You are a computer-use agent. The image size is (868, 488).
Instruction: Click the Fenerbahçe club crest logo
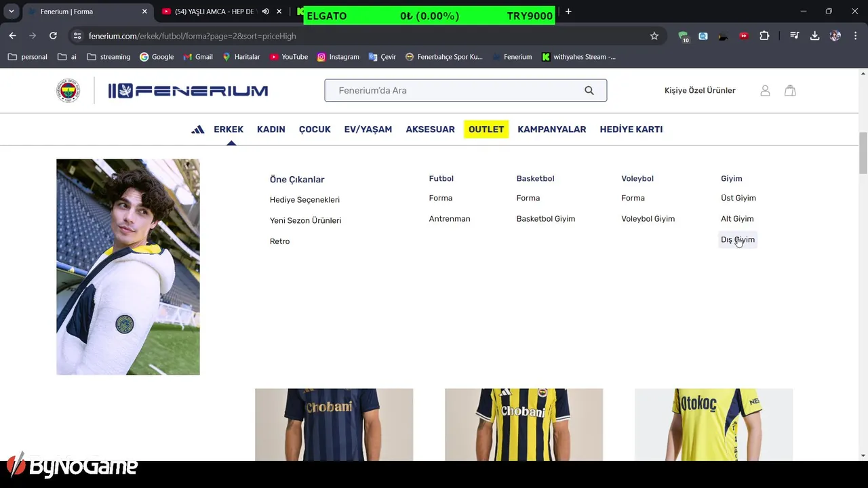pos(68,91)
